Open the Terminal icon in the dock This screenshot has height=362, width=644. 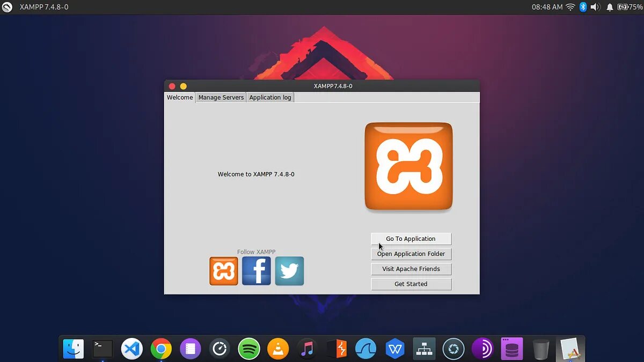coord(103,349)
